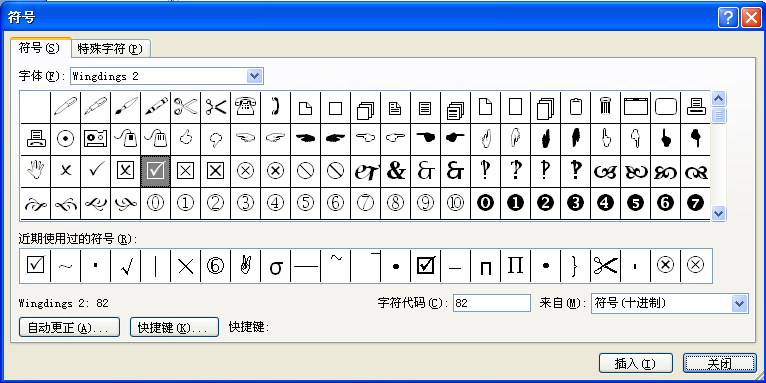This screenshot has width=766, height=383.
Task: Choose the white circled 0 symbol
Action: click(155, 203)
